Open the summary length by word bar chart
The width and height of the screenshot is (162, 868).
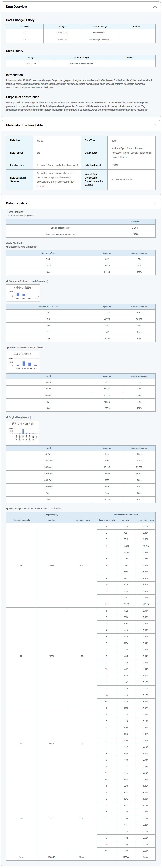click(x=23, y=361)
